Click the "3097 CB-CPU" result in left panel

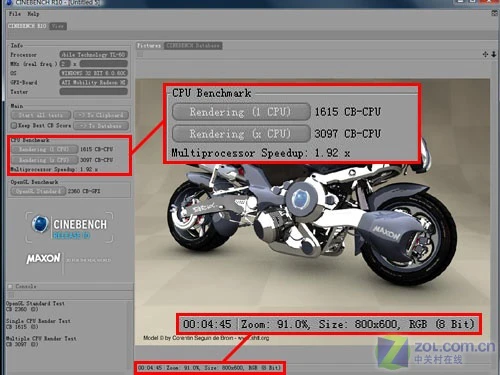[97, 160]
